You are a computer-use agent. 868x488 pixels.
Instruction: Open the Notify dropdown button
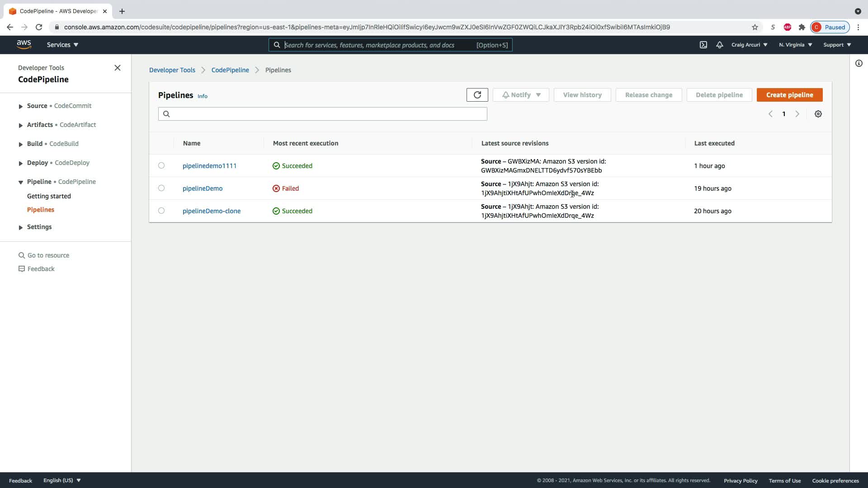(x=521, y=95)
